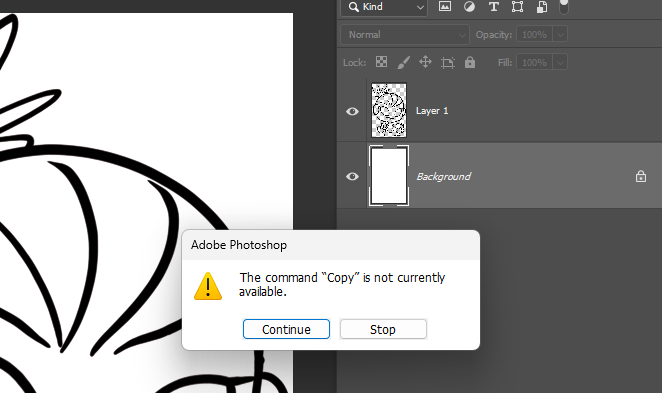The image size is (662, 393).
Task: Click the Adobe Photoshop dialog title
Action: click(x=239, y=245)
